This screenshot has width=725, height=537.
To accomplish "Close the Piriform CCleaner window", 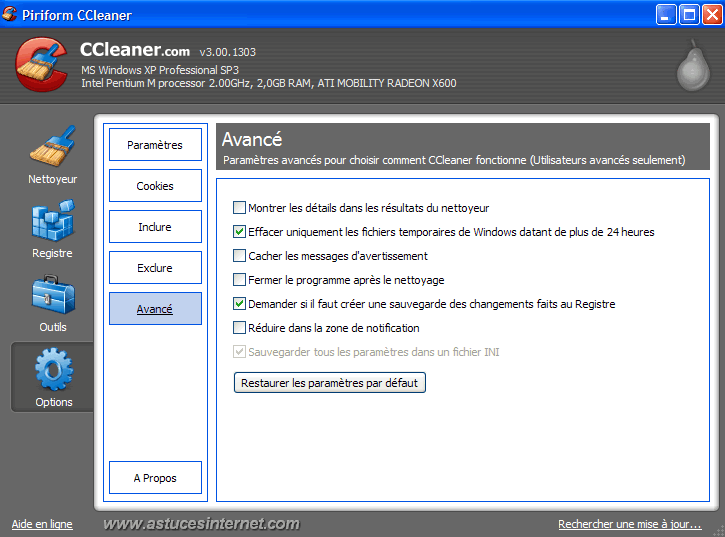I will (712, 15).
